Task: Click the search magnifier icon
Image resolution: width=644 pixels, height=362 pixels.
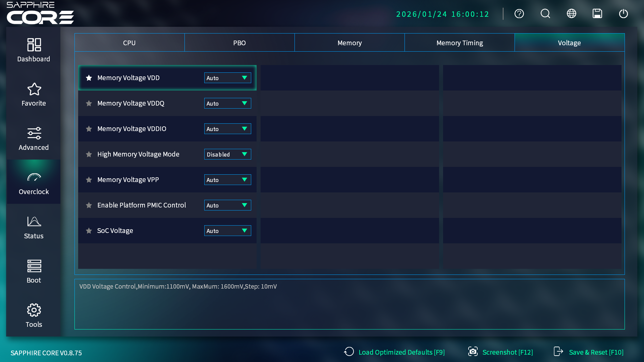Action: pos(545,14)
